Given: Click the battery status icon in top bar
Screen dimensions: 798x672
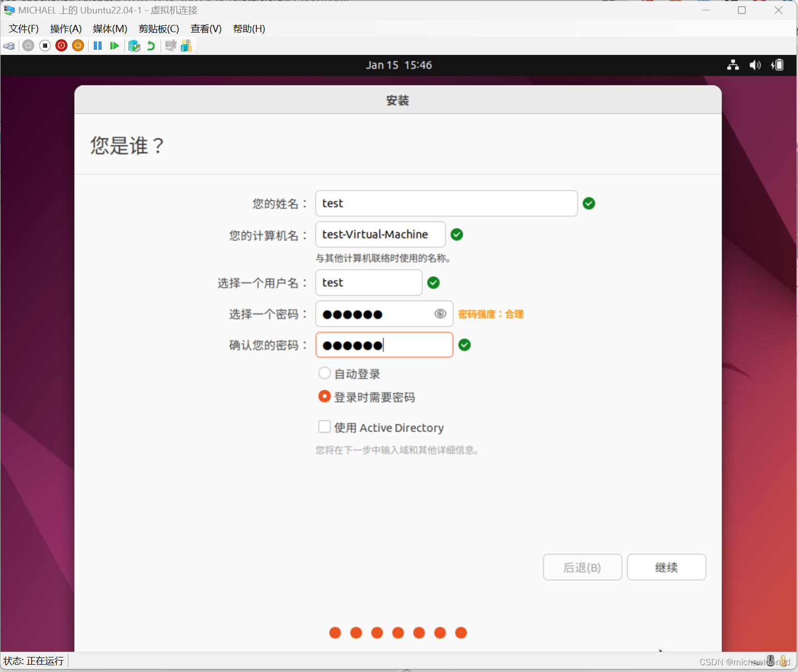Looking at the screenshot, I should click(777, 65).
